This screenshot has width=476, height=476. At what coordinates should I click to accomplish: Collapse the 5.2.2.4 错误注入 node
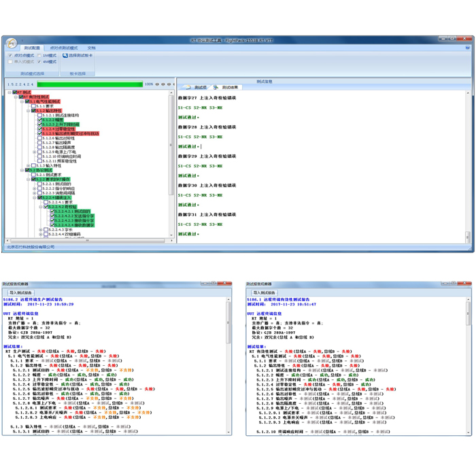(34, 198)
